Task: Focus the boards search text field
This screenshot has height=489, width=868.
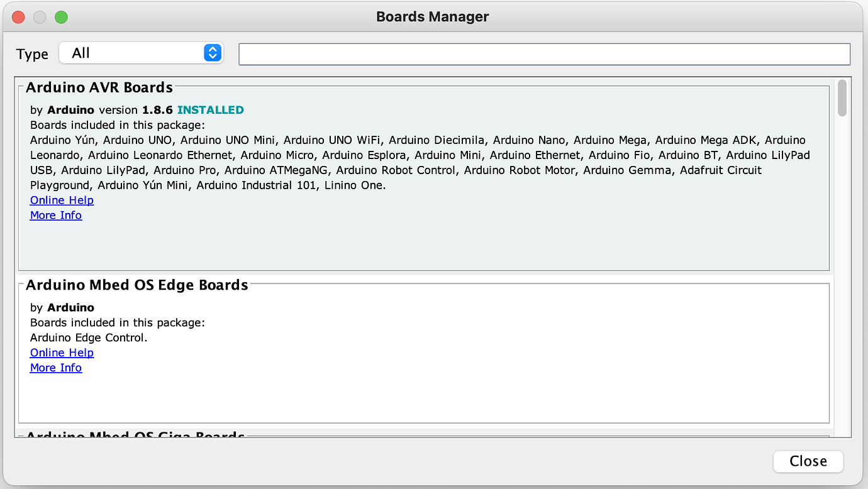Action: click(x=545, y=54)
